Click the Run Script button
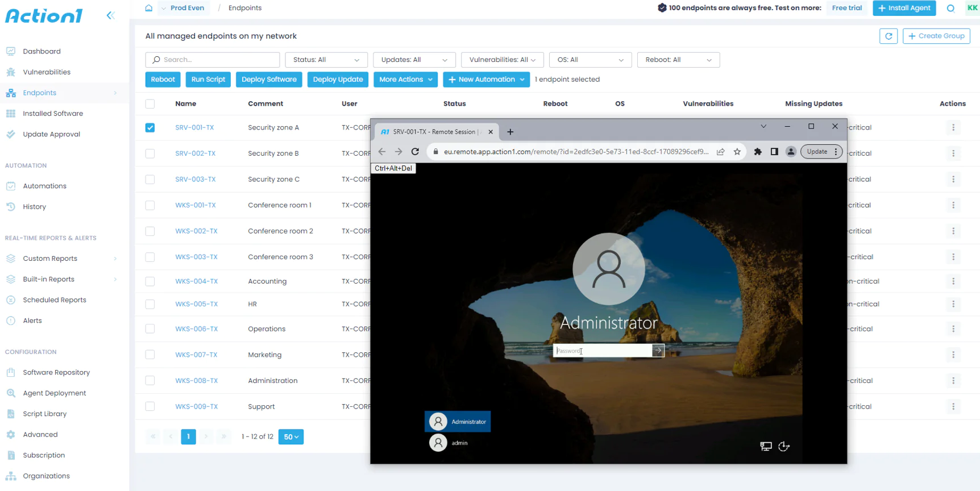Screen dimensions: 980x491 pyautogui.click(x=208, y=80)
